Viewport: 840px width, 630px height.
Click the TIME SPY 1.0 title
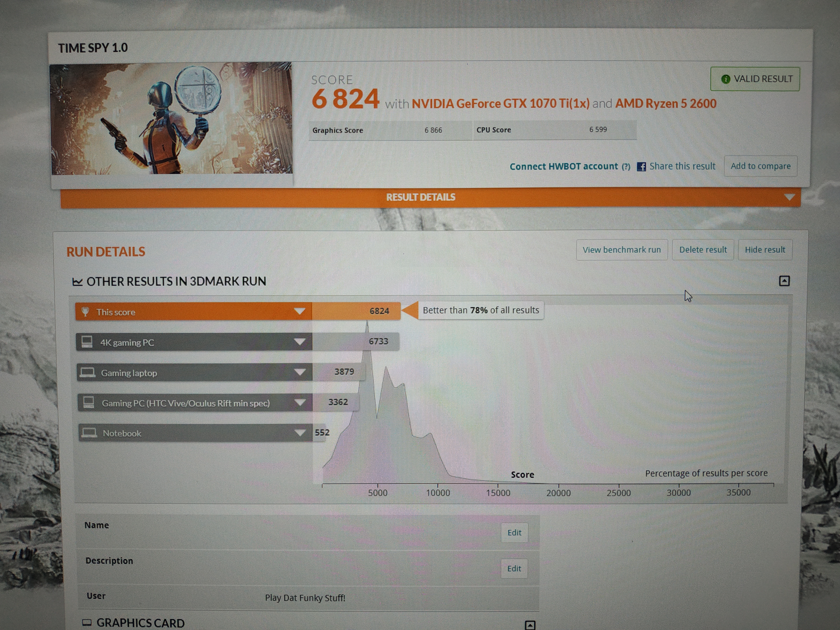click(x=93, y=48)
